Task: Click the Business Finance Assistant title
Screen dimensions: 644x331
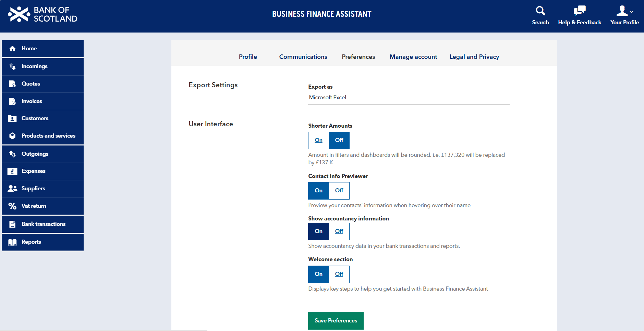Action: [322, 14]
